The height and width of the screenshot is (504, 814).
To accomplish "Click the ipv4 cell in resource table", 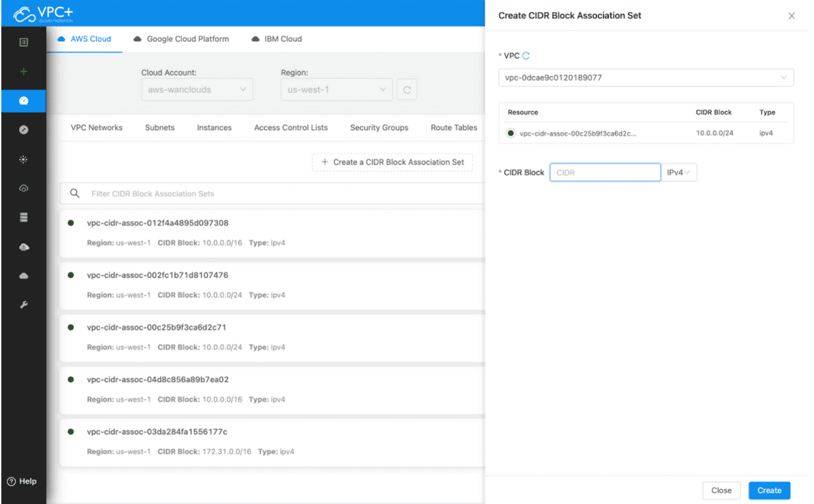I will coord(766,133).
